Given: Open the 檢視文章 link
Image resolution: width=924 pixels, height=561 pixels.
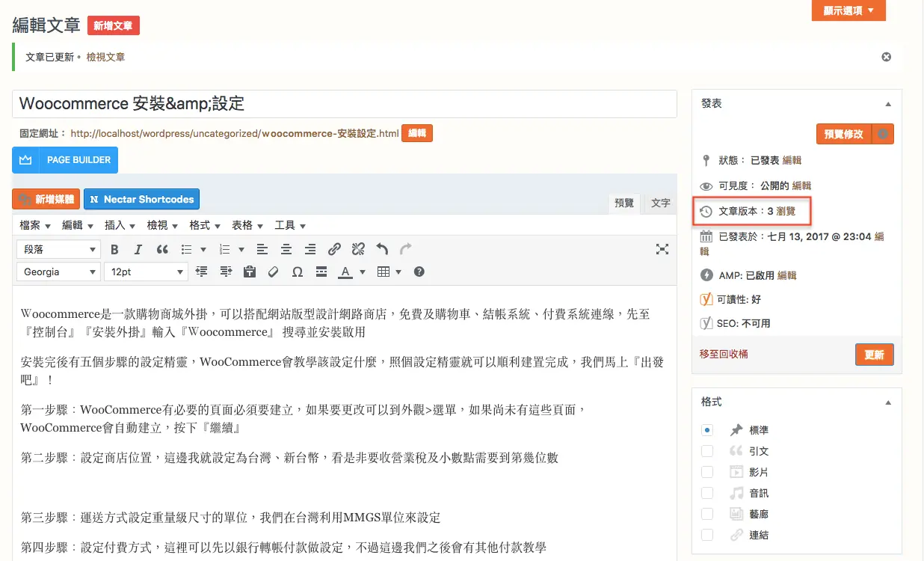Looking at the screenshot, I should (106, 57).
